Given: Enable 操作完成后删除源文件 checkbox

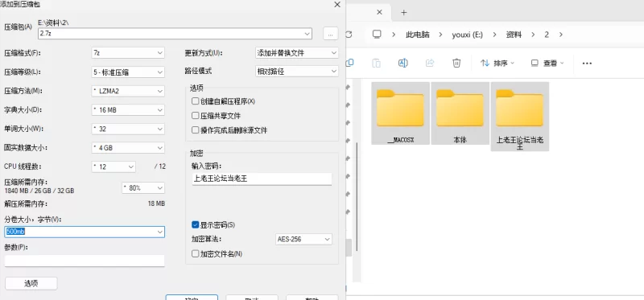Looking at the screenshot, I should point(195,130).
